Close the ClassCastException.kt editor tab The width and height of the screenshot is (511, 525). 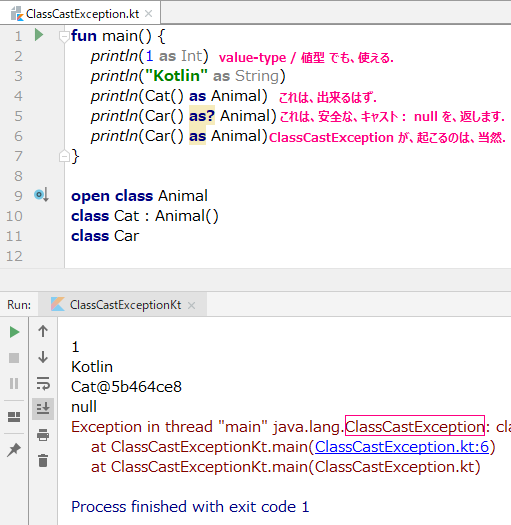[x=148, y=14]
